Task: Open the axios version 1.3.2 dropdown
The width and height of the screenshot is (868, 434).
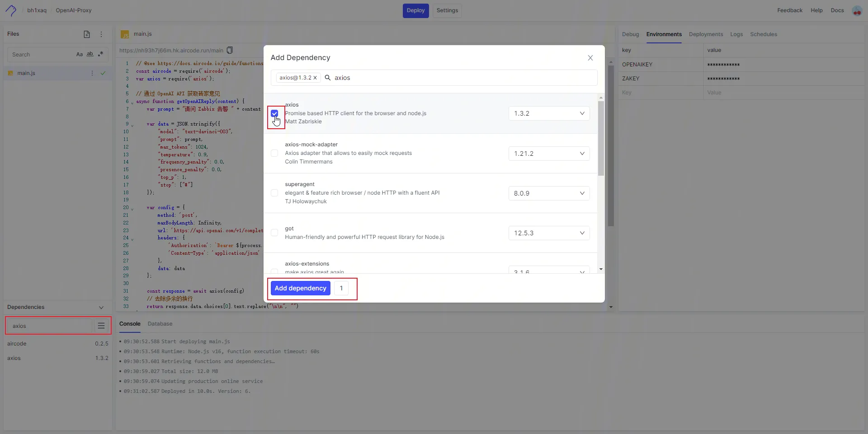Action: [549, 113]
